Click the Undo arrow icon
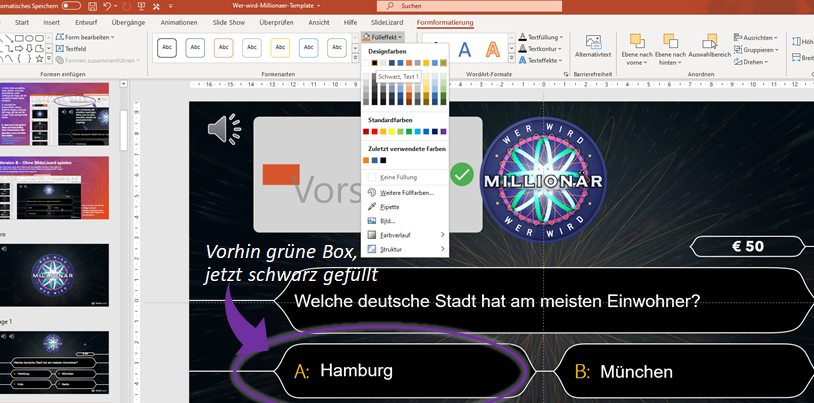The width and height of the screenshot is (814, 403). point(107,6)
